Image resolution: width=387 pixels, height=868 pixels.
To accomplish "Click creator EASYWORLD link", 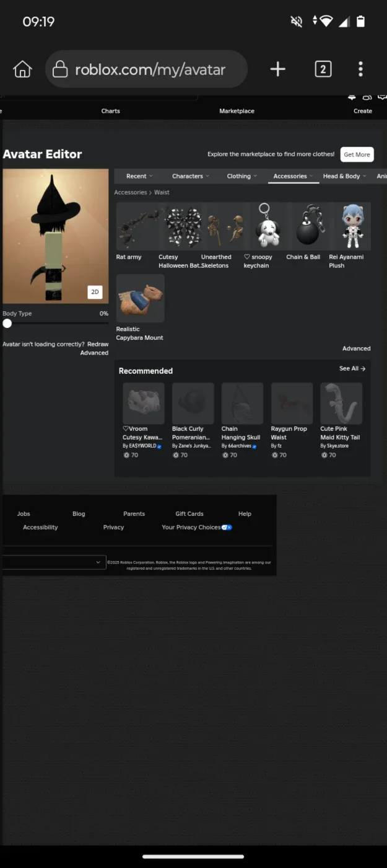I will [x=142, y=446].
